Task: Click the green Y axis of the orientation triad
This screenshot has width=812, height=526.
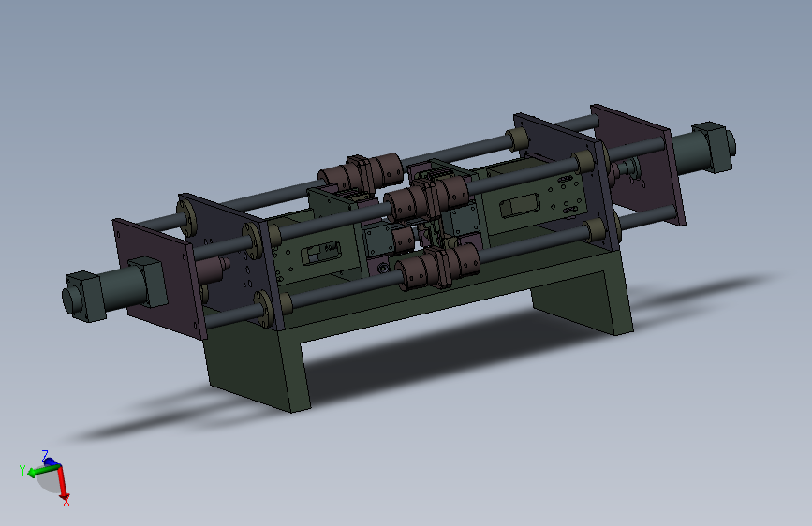Action: tap(43, 470)
